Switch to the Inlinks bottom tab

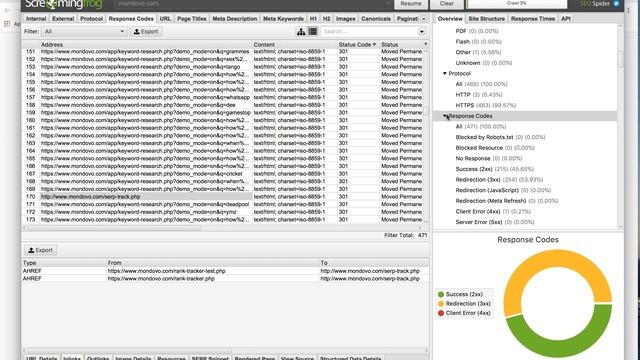pyautogui.click(x=72, y=358)
